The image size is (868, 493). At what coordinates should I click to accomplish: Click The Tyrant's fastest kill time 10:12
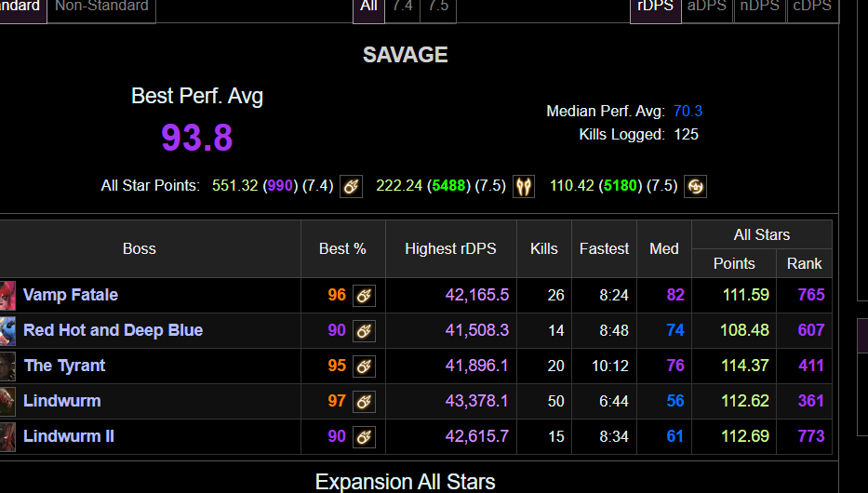pos(610,366)
